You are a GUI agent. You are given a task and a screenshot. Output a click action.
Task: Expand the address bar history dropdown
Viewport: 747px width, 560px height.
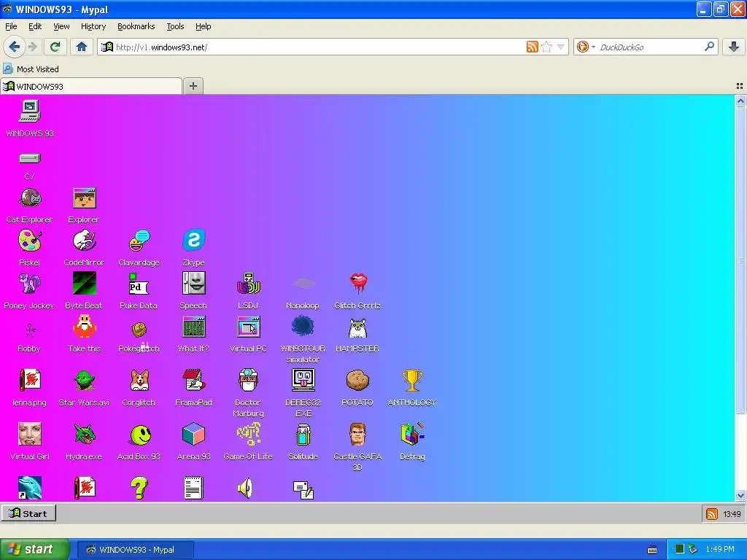(561, 47)
